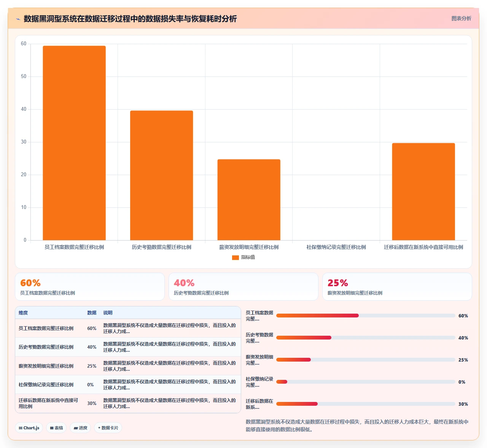487x448 pixels.
Task: Click the 说明 table column header
Action: [108, 313]
